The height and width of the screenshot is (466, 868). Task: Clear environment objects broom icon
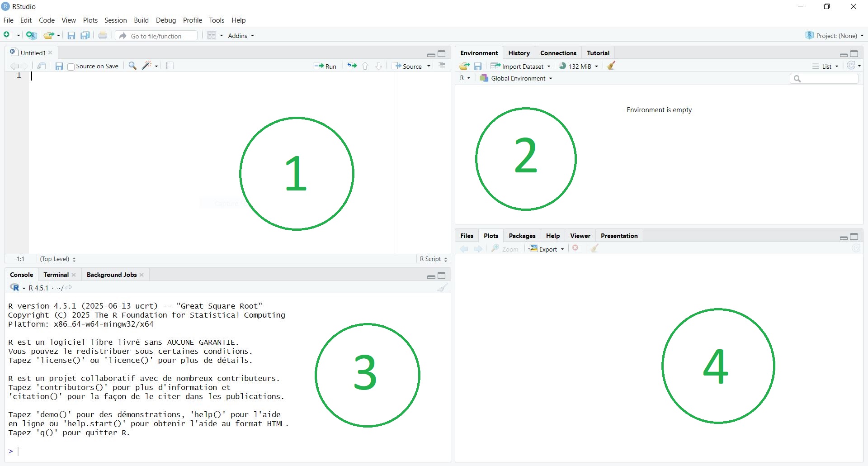pos(611,66)
